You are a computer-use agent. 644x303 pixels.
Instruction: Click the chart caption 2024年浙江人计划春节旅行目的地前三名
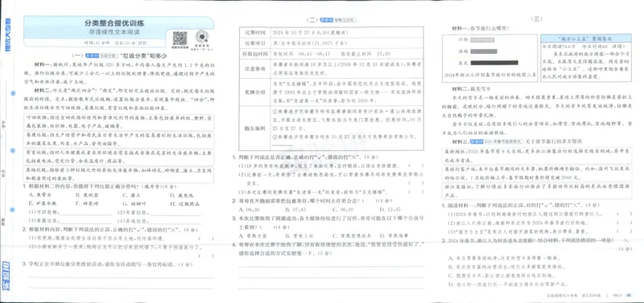click(489, 76)
